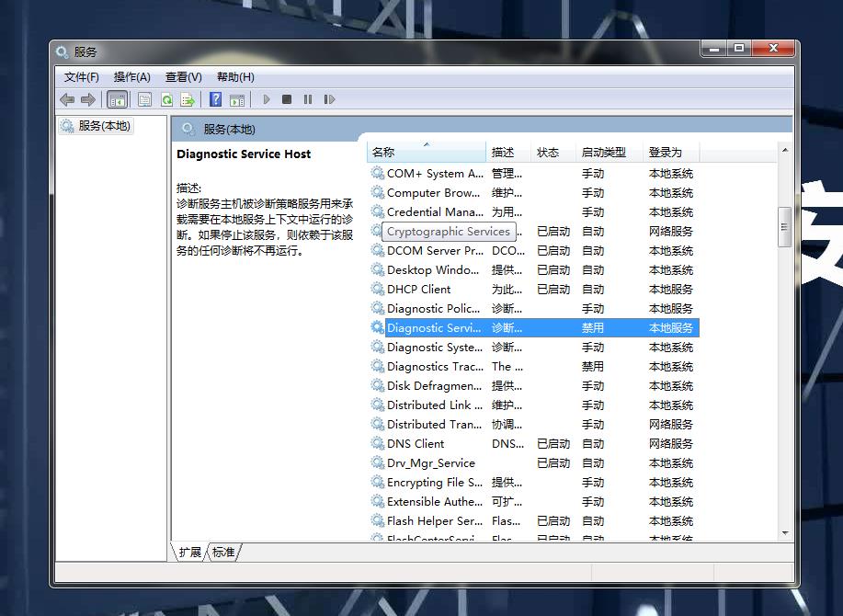Click the scrollbar down arrow
The image size is (843, 616).
point(785,533)
